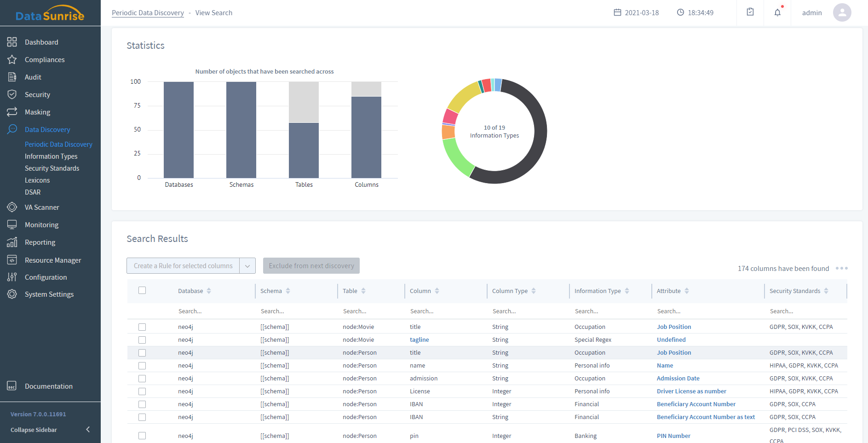
Task: Click the Driver License as number link
Action: pos(691,391)
